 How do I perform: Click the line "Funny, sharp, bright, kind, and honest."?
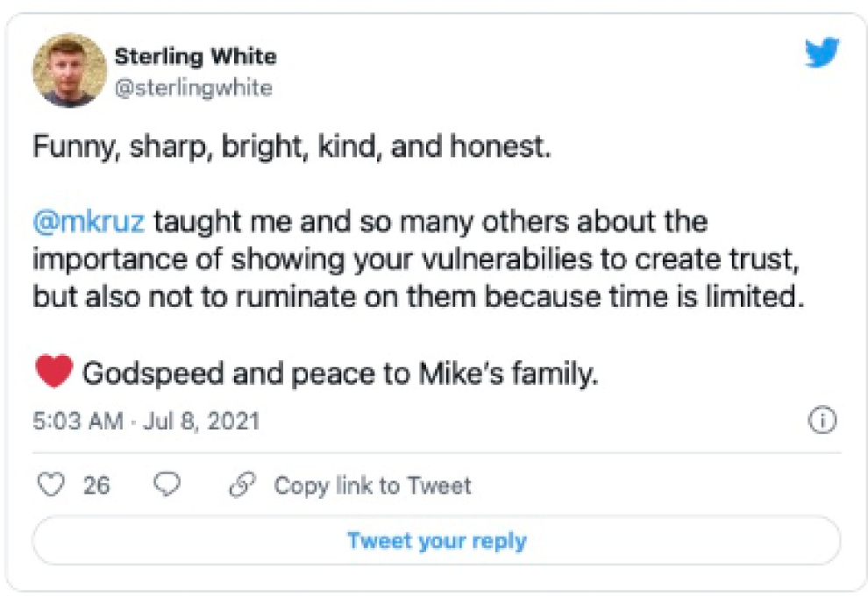291,145
